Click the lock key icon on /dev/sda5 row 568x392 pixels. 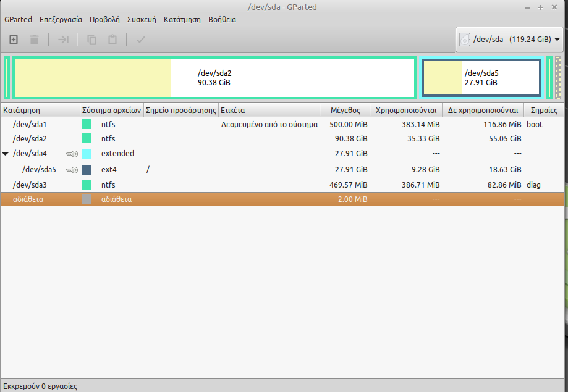point(72,170)
